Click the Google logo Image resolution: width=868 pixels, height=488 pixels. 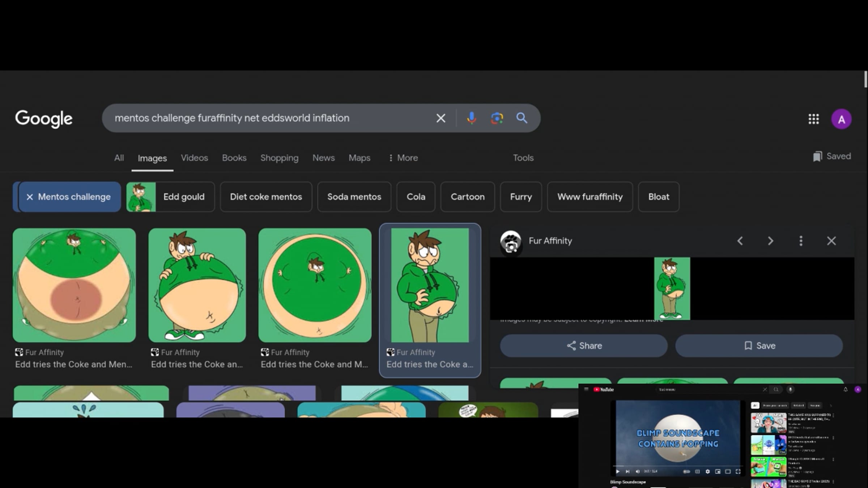point(44,119)
